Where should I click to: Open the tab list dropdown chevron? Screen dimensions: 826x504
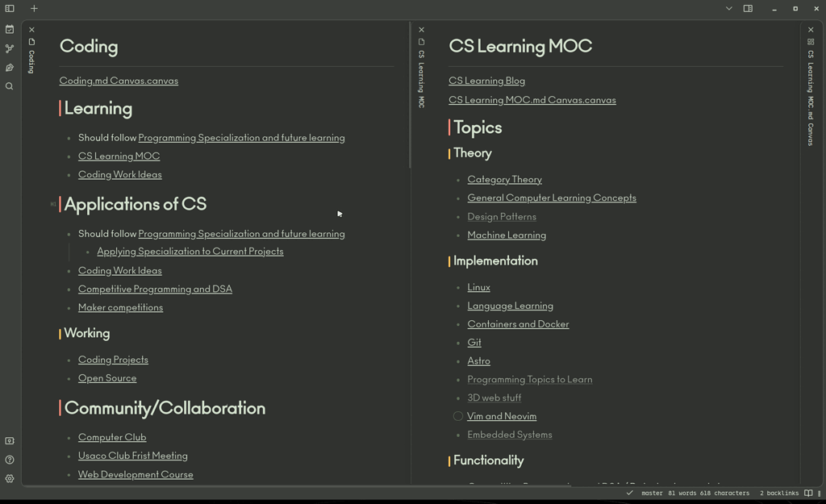(x=728, y=8)
